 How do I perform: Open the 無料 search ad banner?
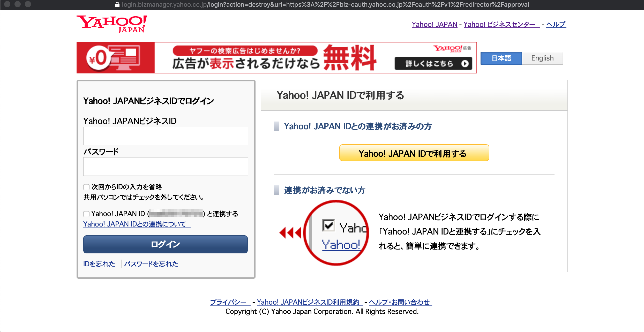point(276,58)
